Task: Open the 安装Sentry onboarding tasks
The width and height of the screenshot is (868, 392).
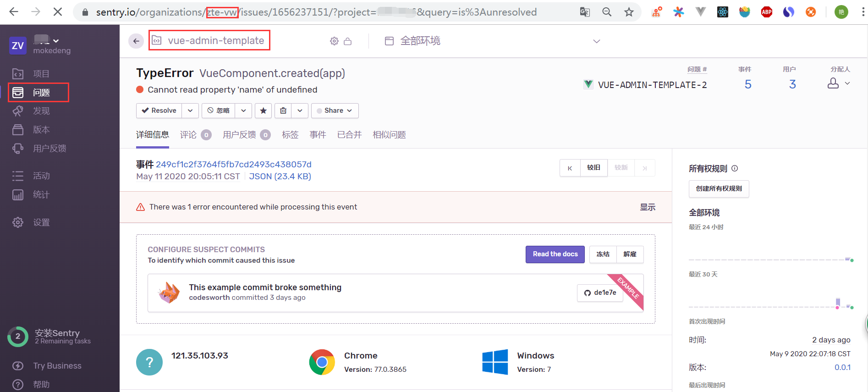Action: 49,337
